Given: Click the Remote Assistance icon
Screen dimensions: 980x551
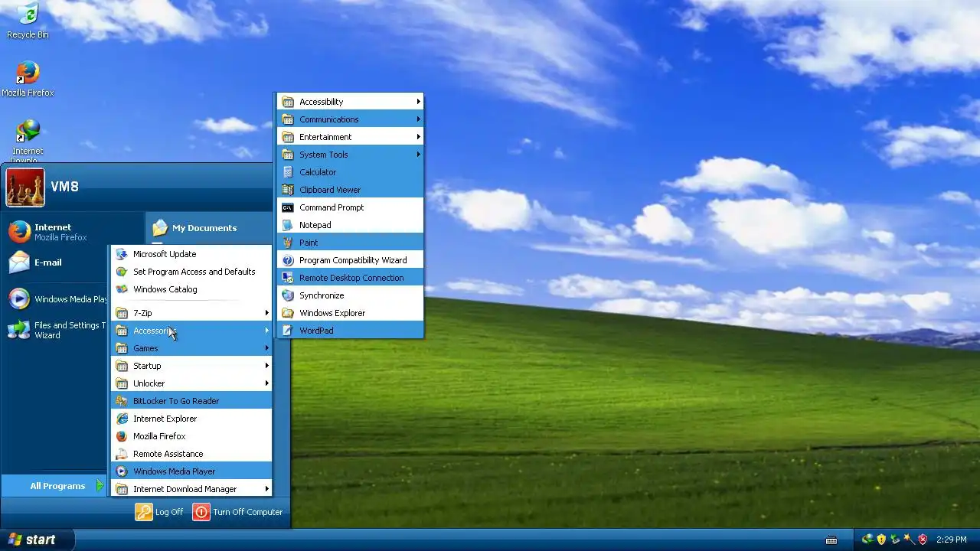Looking at the screenshot, I should tap(121, 454).
